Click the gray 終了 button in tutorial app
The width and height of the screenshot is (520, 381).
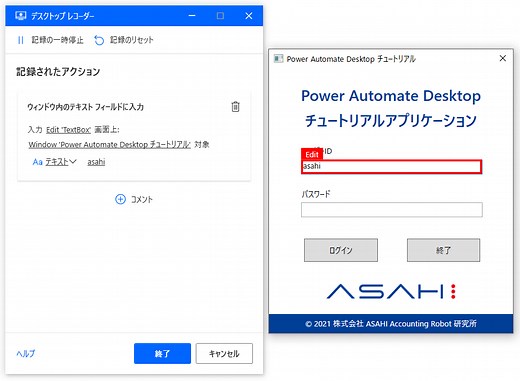tap(443, 250)
